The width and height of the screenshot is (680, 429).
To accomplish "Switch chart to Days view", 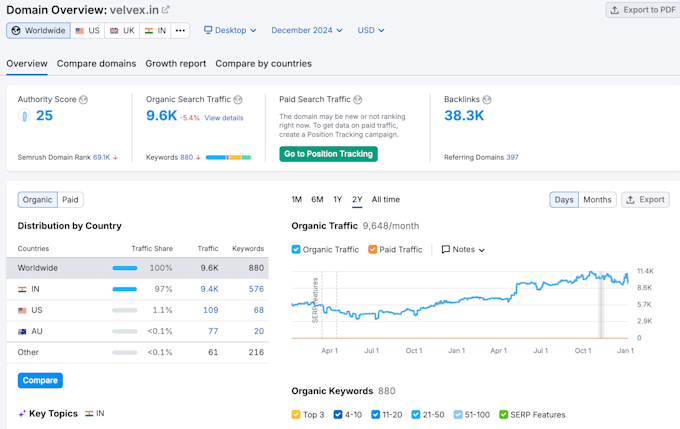I will point(564,200).
